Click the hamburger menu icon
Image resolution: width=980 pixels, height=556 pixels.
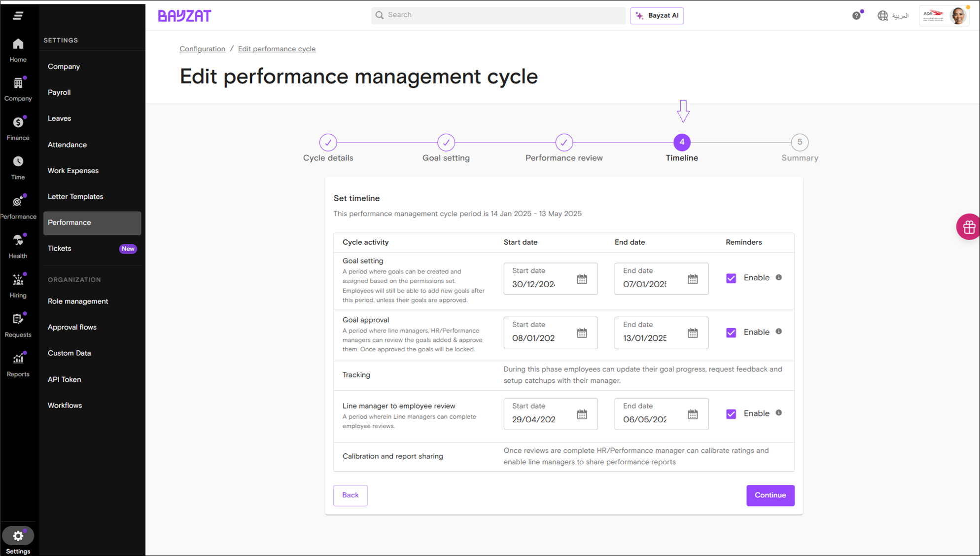click(x=18, y=15)
